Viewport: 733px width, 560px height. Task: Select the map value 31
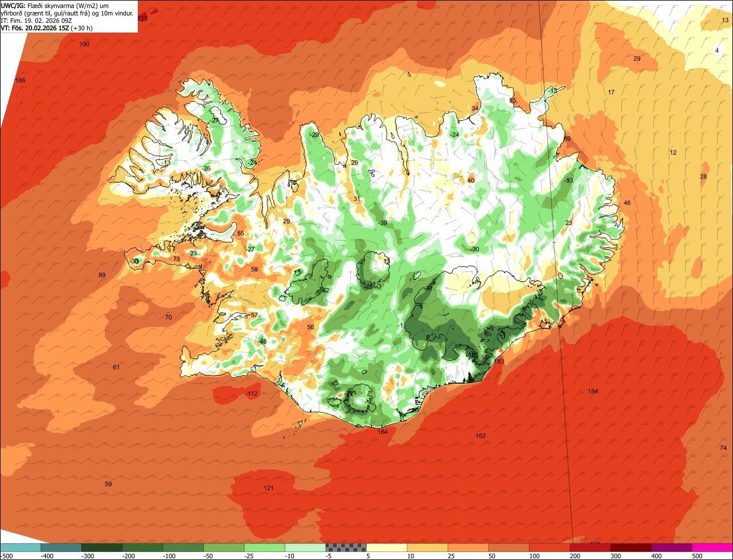click(x=357, y=199)
